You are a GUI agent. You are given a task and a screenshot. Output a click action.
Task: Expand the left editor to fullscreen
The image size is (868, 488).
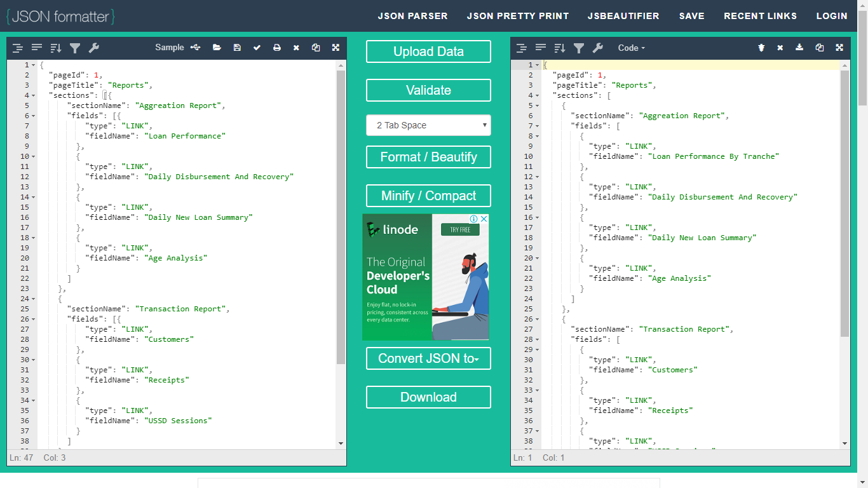pos(336,47)
